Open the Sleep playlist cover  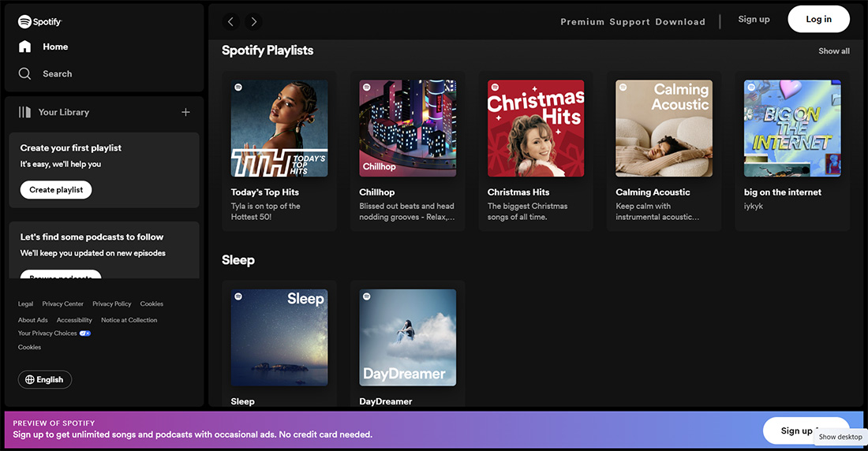pos(279,337)
